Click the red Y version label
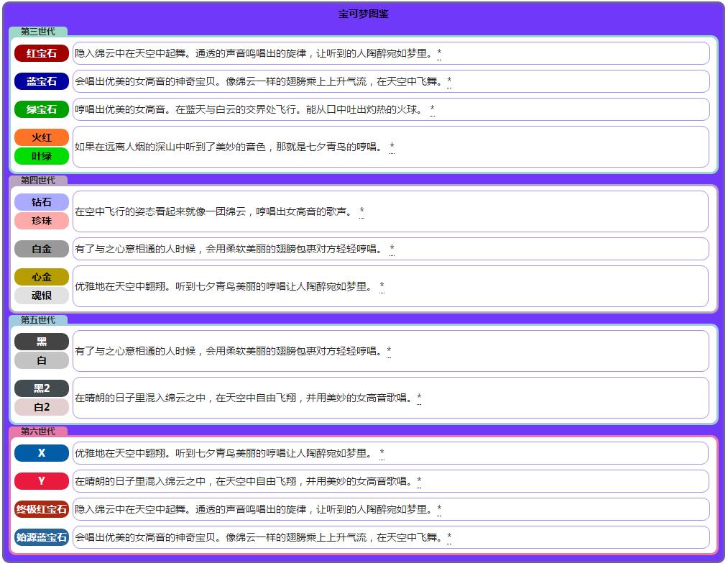This screenshot has width=728, height=566. click(41, 481)
